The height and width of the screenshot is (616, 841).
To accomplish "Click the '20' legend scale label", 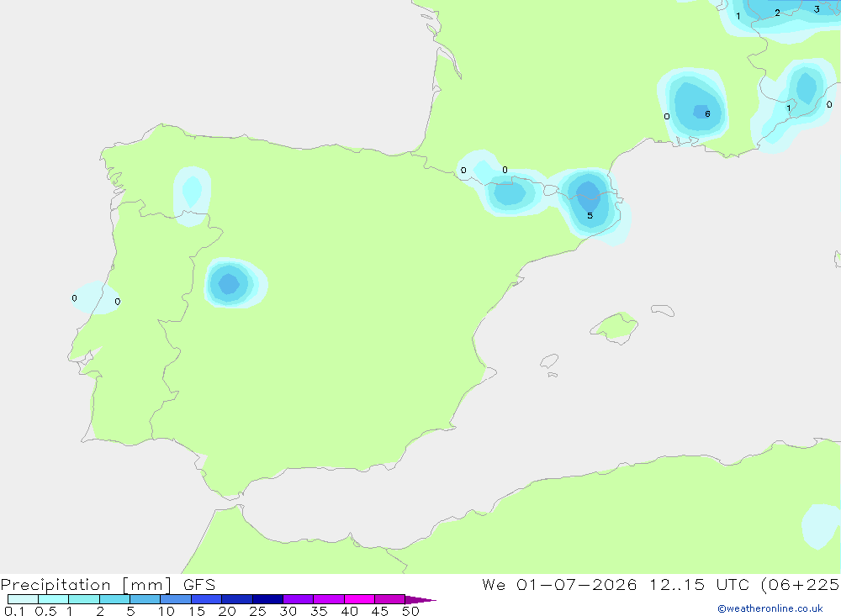I will (x=227, y=611).
